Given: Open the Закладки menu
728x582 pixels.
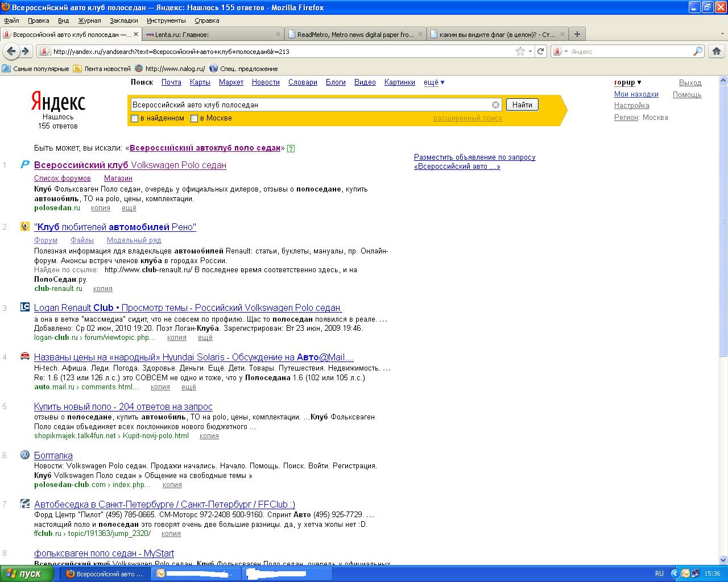Looking at the screenshot, I should [123, 20].
